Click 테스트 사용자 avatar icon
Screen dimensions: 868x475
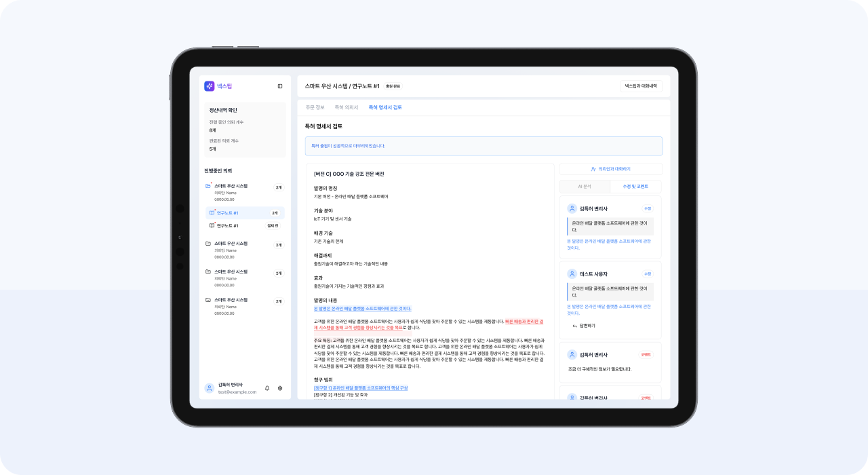pyautogui.click(x=572, y=274)
